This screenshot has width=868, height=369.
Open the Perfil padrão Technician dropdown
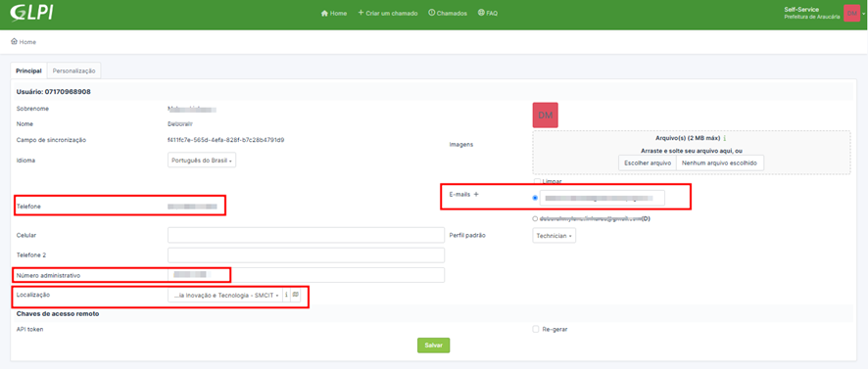coord(554,236)
